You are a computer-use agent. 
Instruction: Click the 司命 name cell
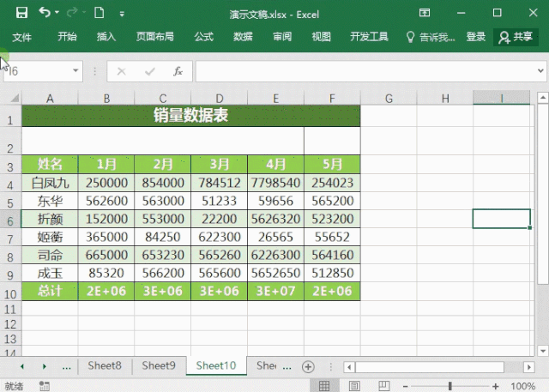coord(50,255)
